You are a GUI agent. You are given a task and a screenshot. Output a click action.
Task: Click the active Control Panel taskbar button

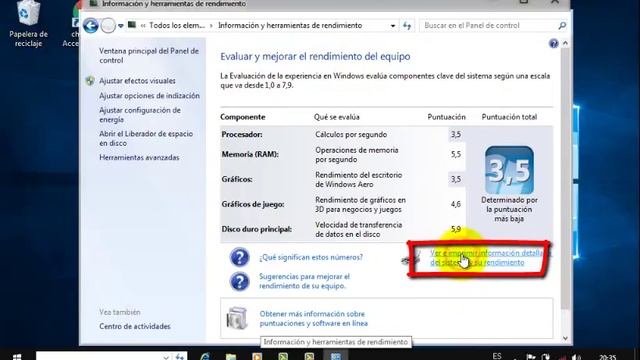coord(336,356)
